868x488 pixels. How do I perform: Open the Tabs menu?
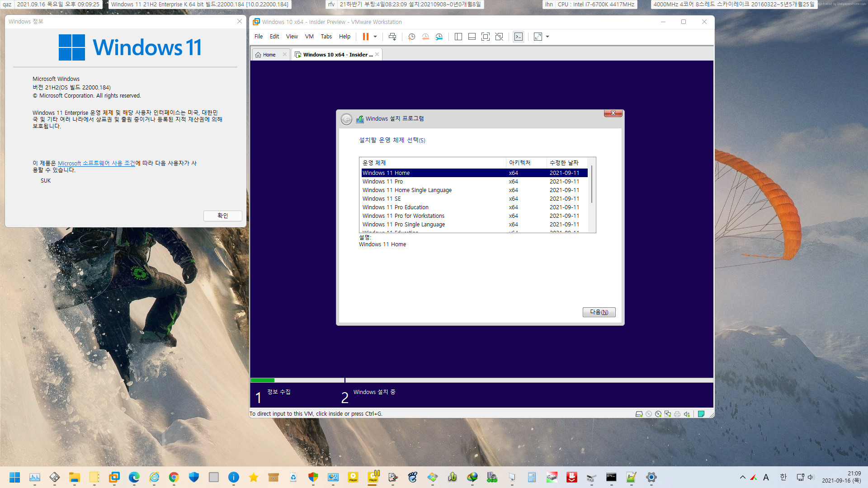[x=326, y=37]
